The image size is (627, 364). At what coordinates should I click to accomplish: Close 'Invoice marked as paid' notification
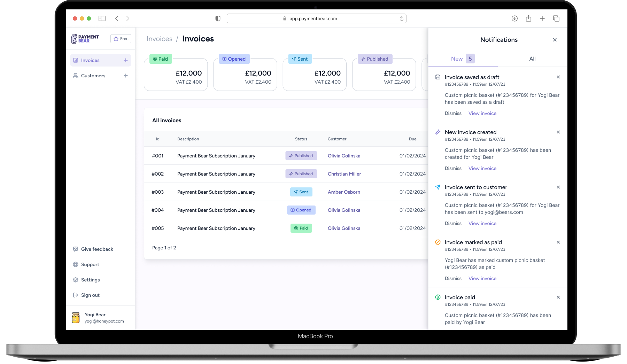coord(558,242)
